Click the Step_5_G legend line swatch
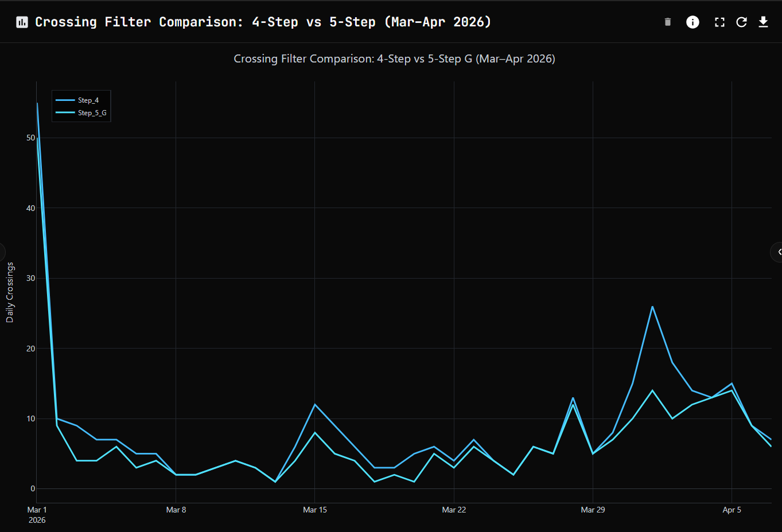The width and height of the screenshot is (782, 532). [65, 113]
